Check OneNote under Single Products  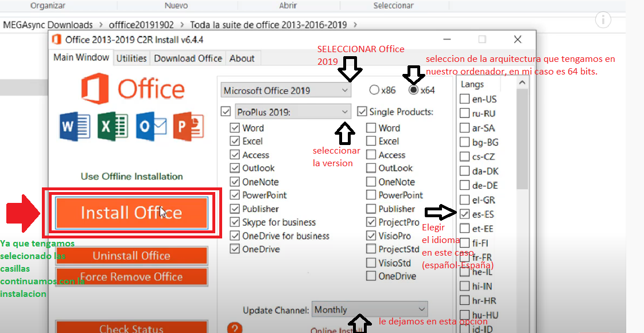371,182
